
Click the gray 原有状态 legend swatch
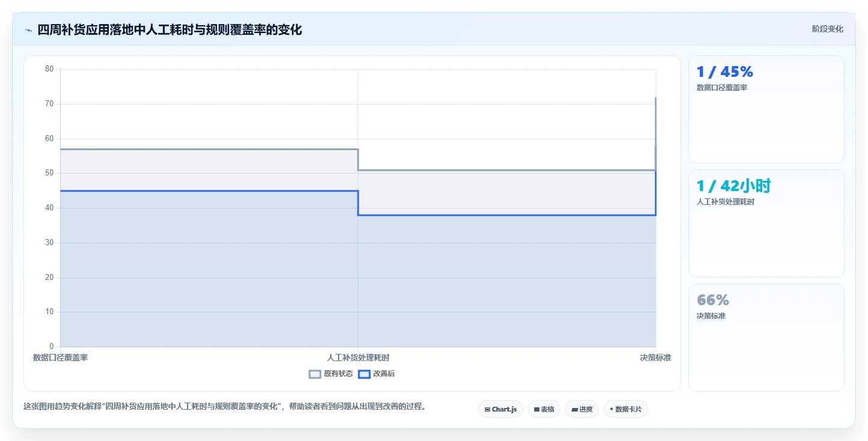pos(315,374)
